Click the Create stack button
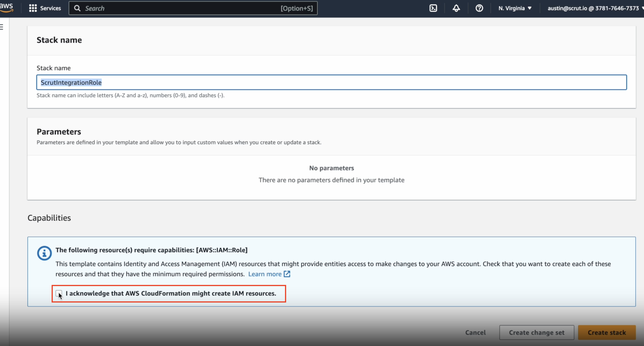Image resolution: width=644 pixels, height=346 pixels. [607, 332]
